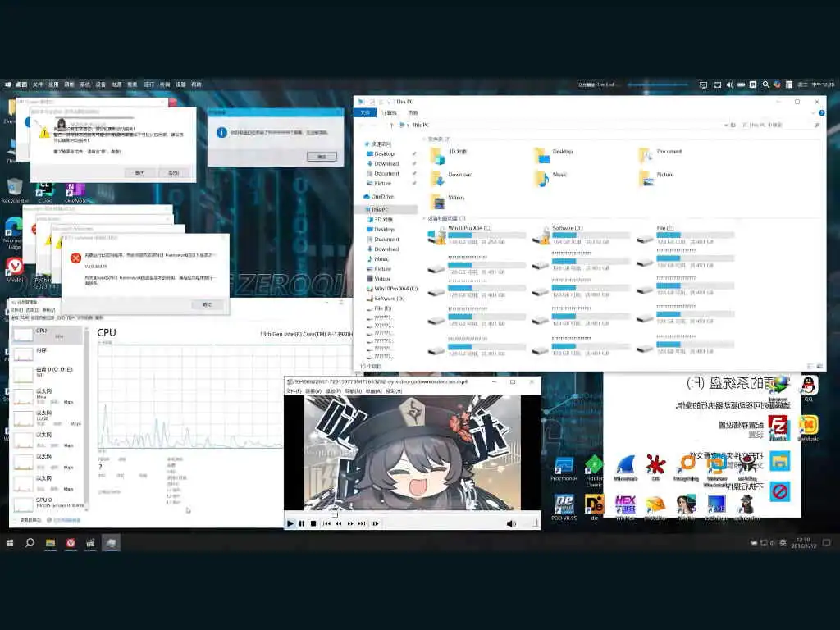Viewport: 840px width, 630px height.
Task: Adjust the media player volume slider
Action: [529, 523]
